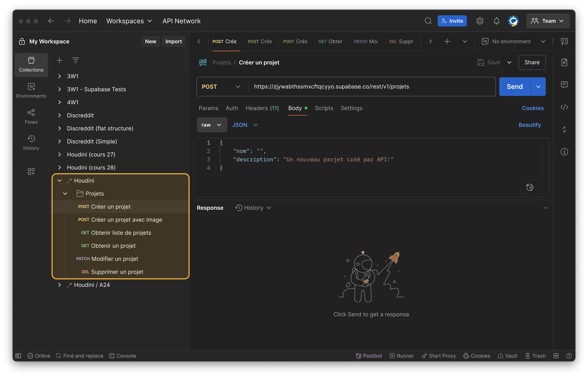The image size is (588, 377).
Task: Open the History sidebar panel
Action: pyautogui.click(x=31, y=143)
